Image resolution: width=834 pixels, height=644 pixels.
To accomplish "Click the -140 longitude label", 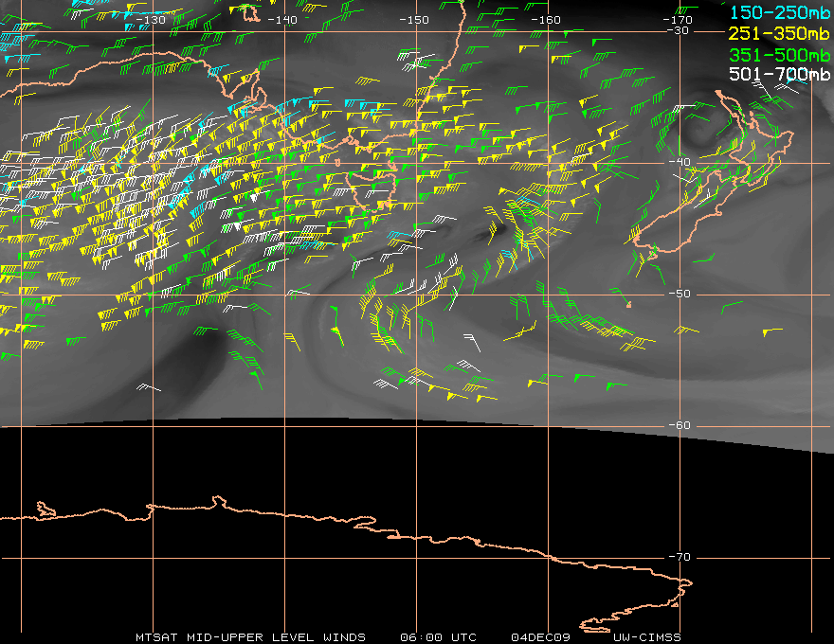I will pos(282,20).
